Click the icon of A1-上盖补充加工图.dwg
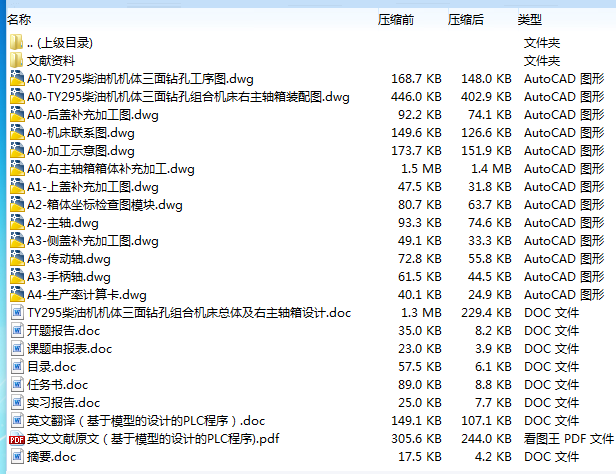Image resolution: width=616 pixels, height=474 pixels. click(17, 187)
